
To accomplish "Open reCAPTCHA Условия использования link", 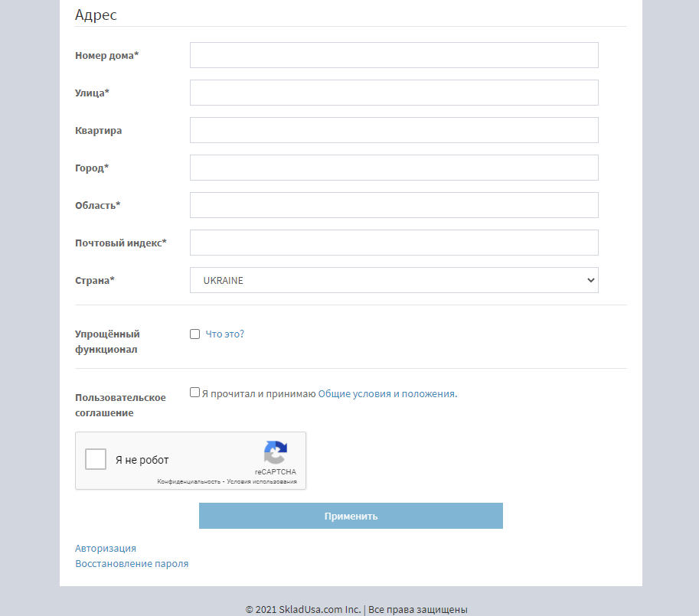I will (x=262, y=481).
